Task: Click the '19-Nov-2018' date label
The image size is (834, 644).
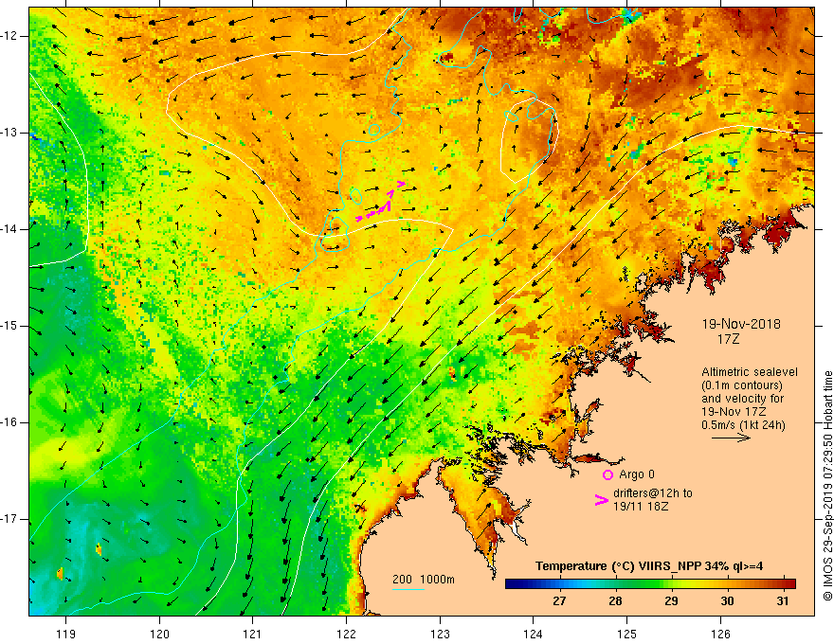Action: coord(741,324)
